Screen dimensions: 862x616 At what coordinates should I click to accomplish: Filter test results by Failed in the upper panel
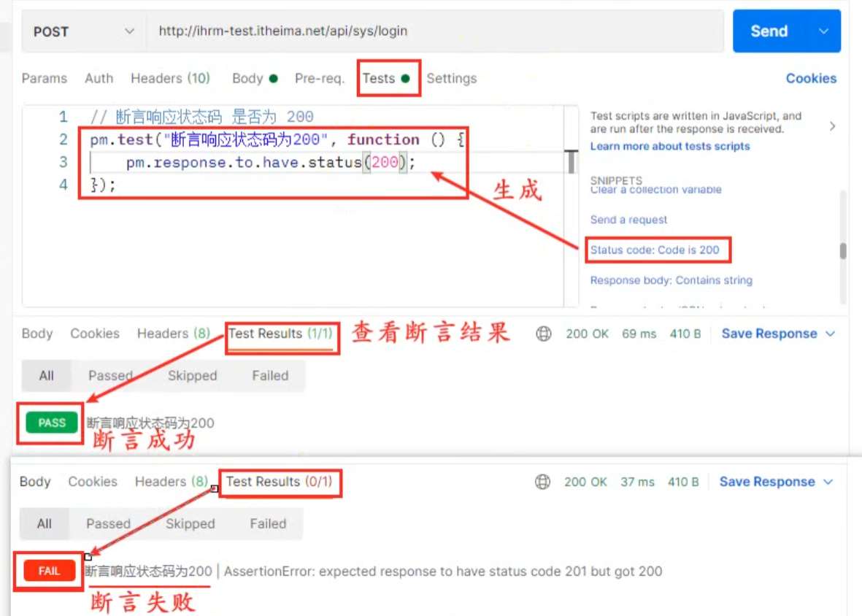270,376
